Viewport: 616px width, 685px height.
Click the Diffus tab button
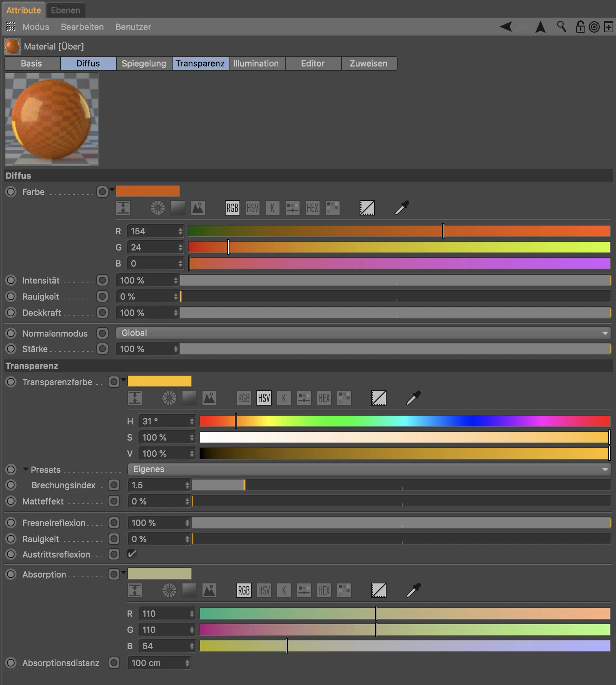click(88, 63)
